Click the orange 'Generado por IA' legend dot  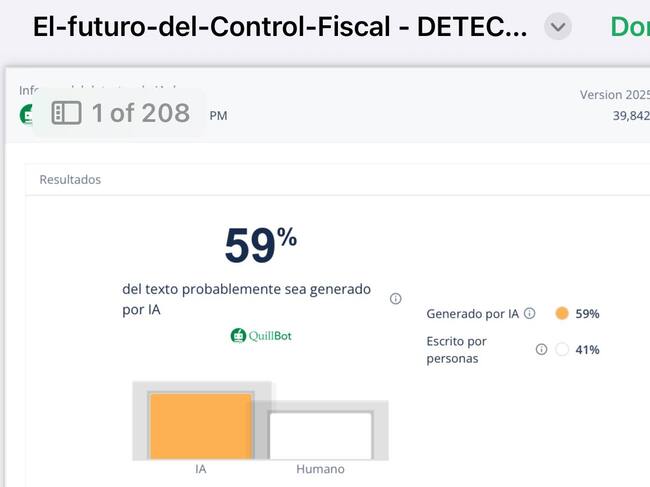[x=562, y=313]
